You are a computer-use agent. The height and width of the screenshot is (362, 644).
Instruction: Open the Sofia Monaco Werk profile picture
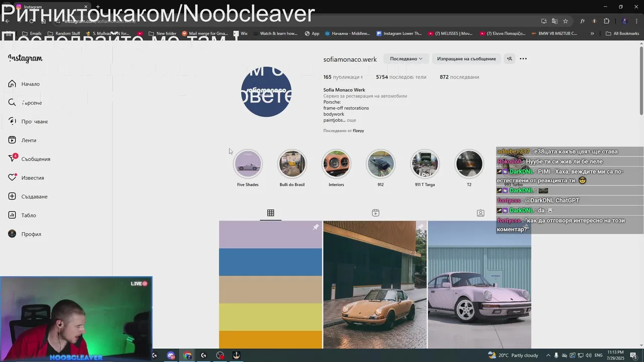click(266, 92)
